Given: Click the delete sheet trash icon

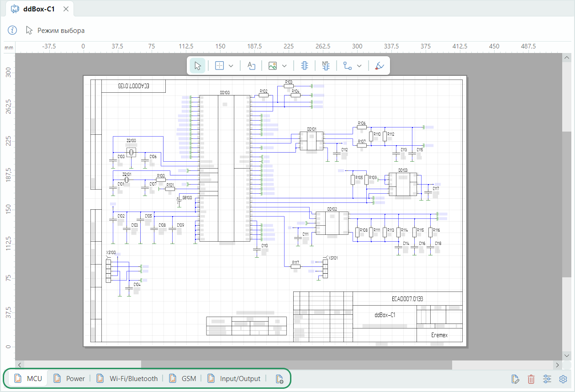Looking at the screenshot, I should (x=531, y=379).
